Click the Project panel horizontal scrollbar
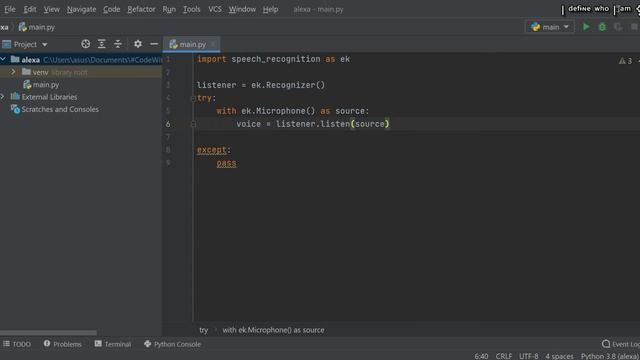Image resolution: width=640 pixels, height=360 pixels. click(48, 333)
